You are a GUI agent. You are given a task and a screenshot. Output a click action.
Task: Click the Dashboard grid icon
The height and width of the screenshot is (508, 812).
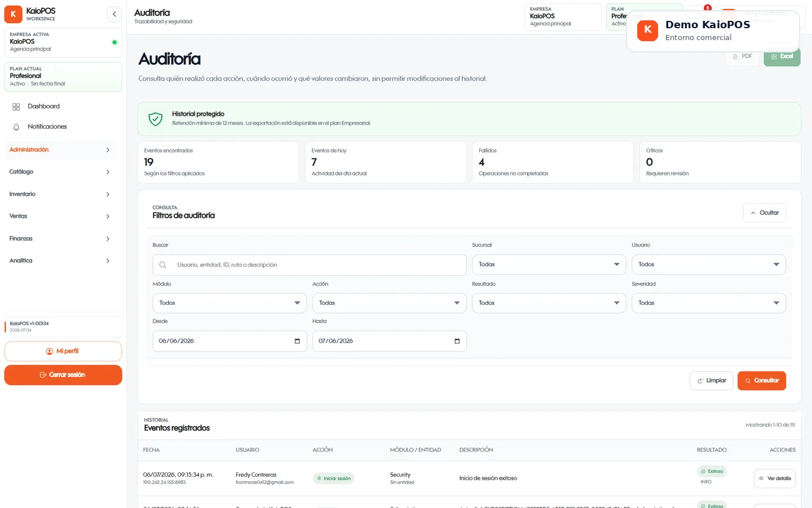[16, 107]
